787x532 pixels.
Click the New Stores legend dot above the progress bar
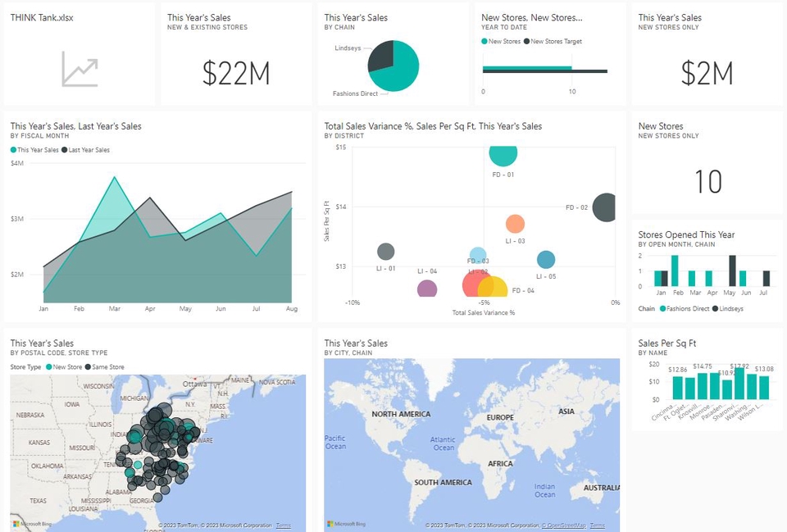pyautogui.click(x=485, y=41)
